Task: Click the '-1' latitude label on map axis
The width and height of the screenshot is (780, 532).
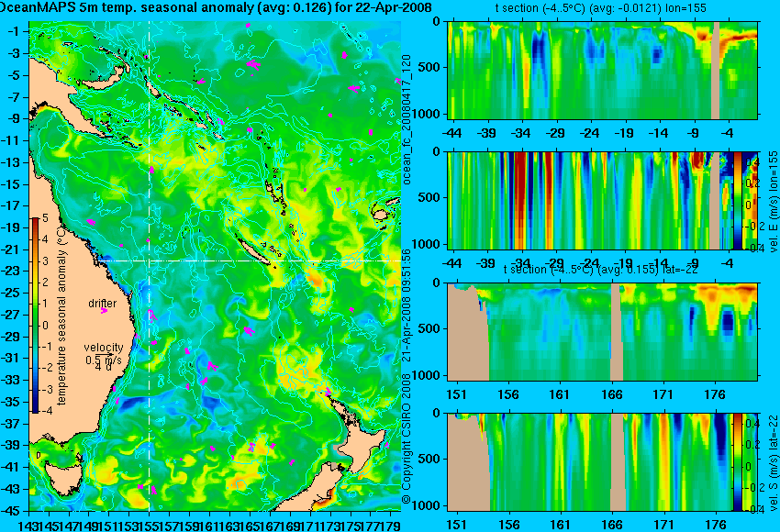Action: pos(14,31)
